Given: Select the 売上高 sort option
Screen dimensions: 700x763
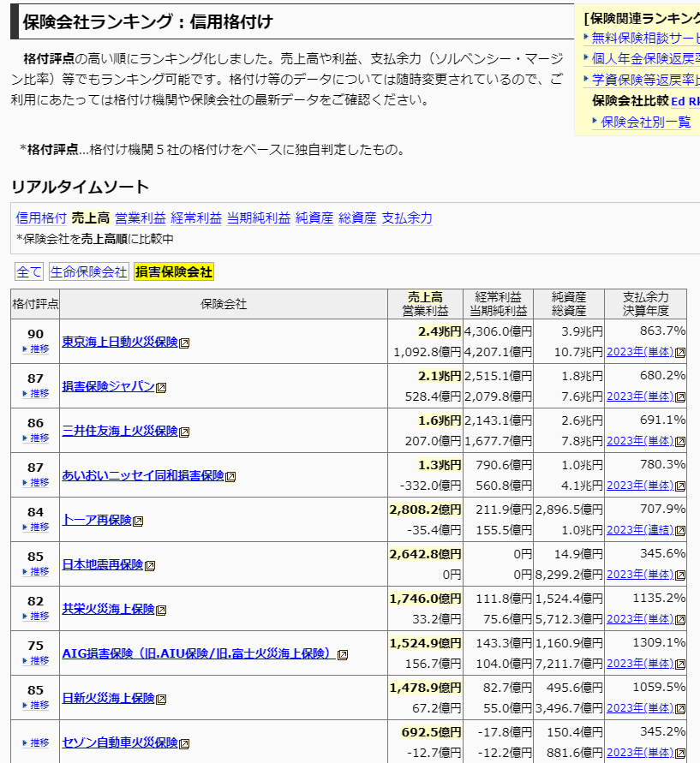Looking at the screenshot, I should pyautogui.click(x=91, y=218).
